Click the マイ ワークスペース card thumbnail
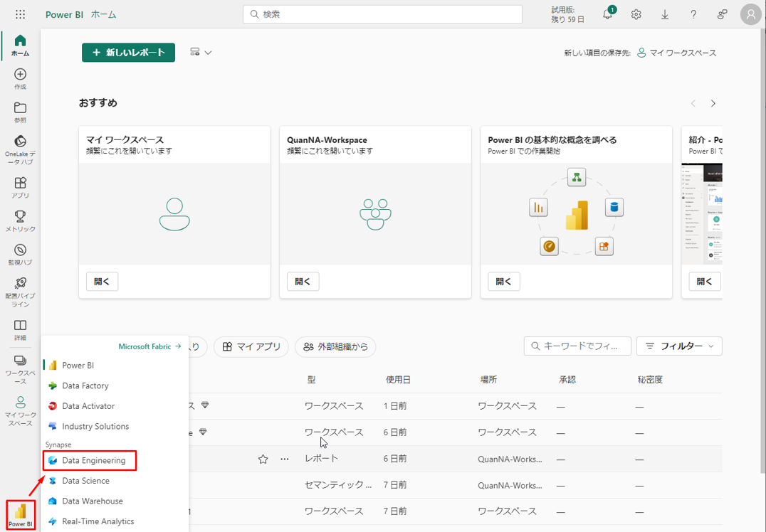The image size is (766, 532). tap(174, 214)
